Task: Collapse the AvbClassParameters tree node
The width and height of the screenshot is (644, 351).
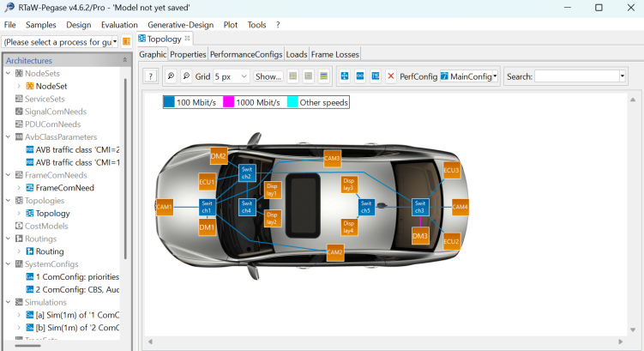Action: coord(9,136)
